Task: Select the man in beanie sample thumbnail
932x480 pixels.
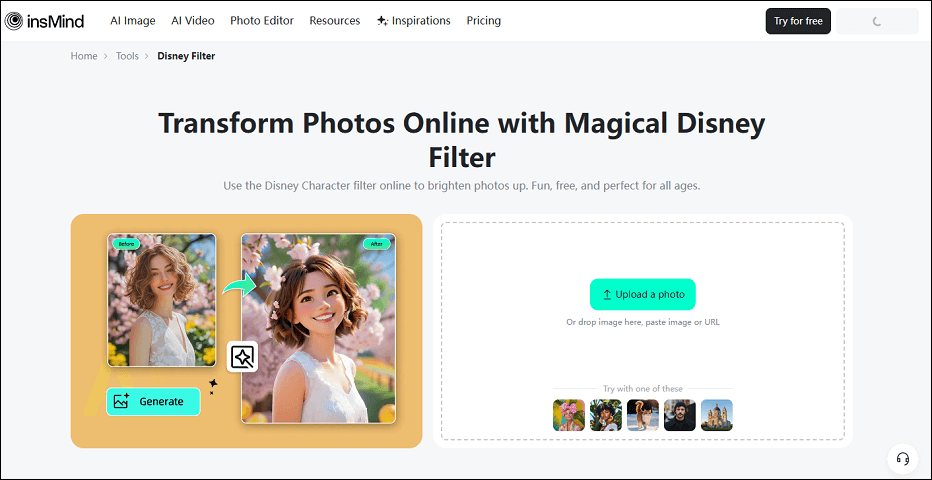Action: (x=680, y=415)
